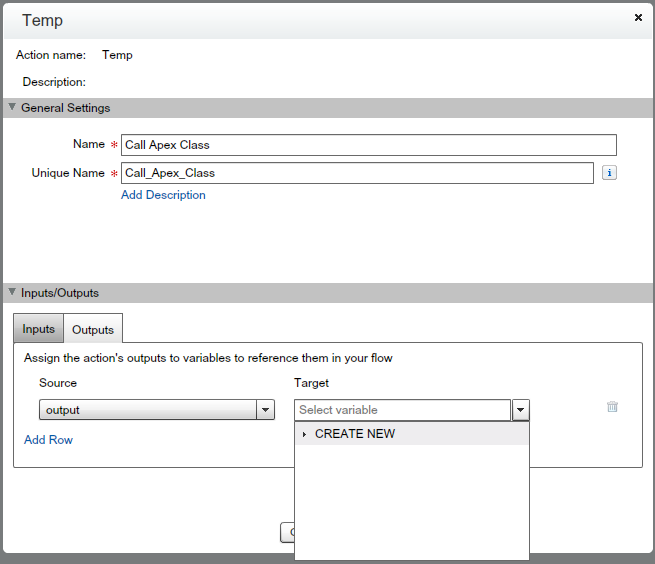
Task: Click the 'Select variable' Target field
Action: pos(402,410)
